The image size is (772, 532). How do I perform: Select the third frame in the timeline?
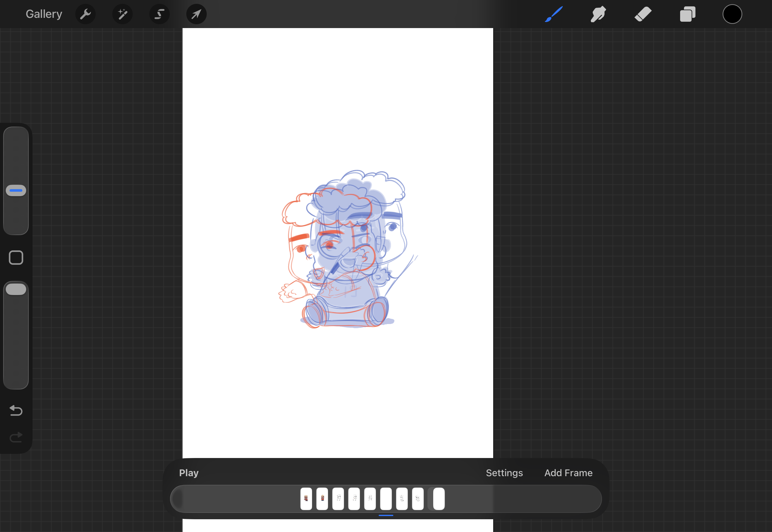(x=338, y=499)
